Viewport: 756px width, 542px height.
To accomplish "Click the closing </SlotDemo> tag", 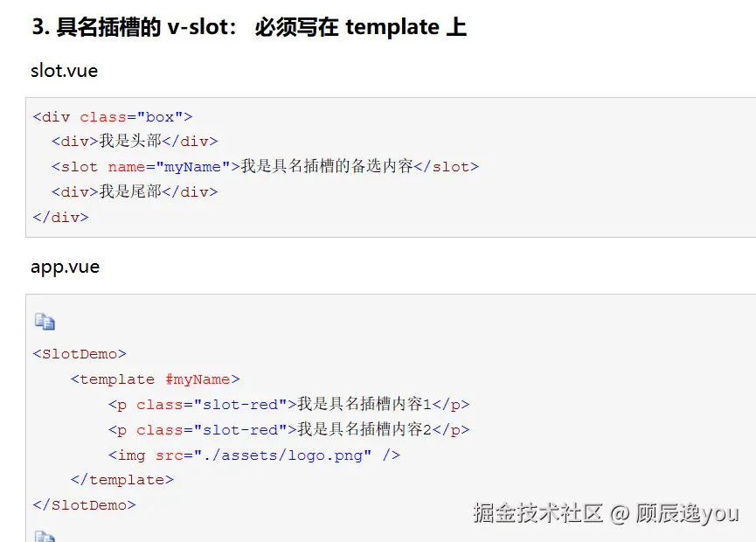I will click(84, 504).
